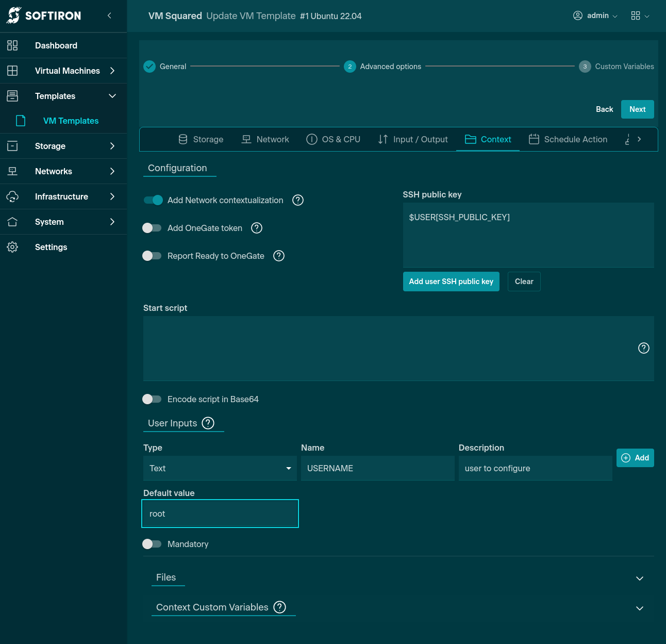Image resolution: width=666 pixels, height=644 pixels.
Task: Switch to the OS & CPU tab
Action: point(333,139)
